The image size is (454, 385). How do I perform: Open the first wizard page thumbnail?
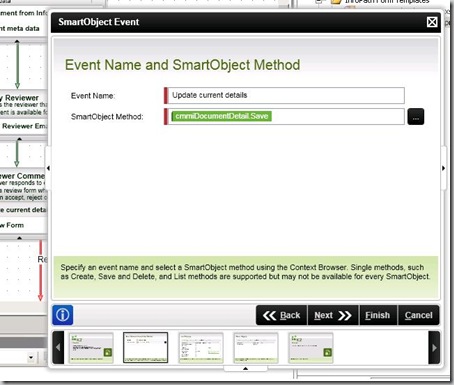click(91, 348)
